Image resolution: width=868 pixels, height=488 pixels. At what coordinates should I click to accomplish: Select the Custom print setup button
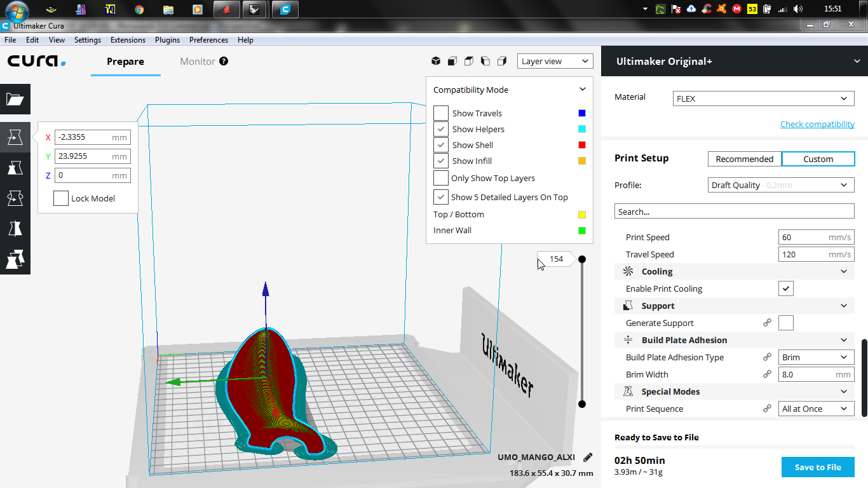pos(818,159)
